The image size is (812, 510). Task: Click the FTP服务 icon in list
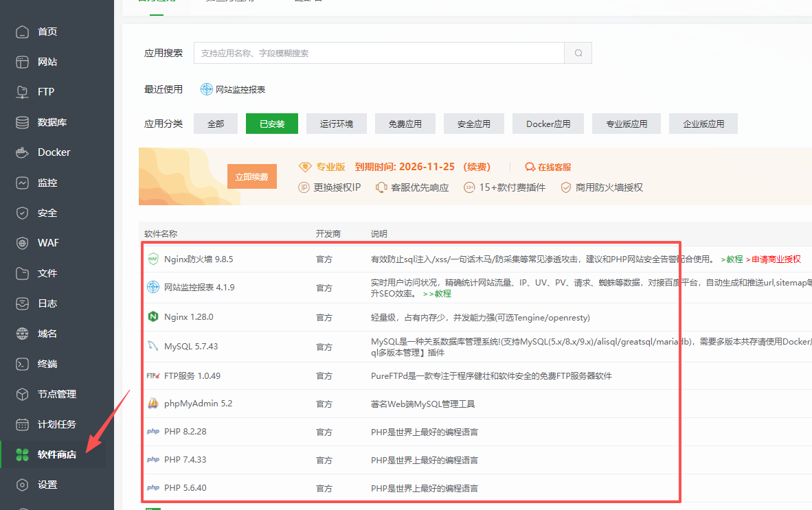click(153, 375)
